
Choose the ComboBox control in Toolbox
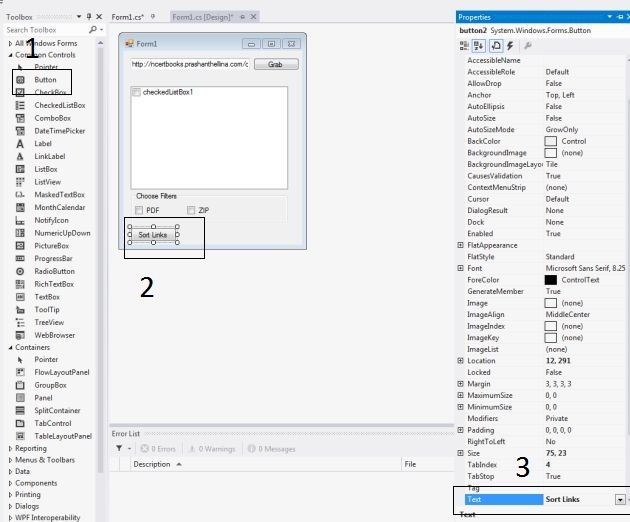click(x=52, y=118)
